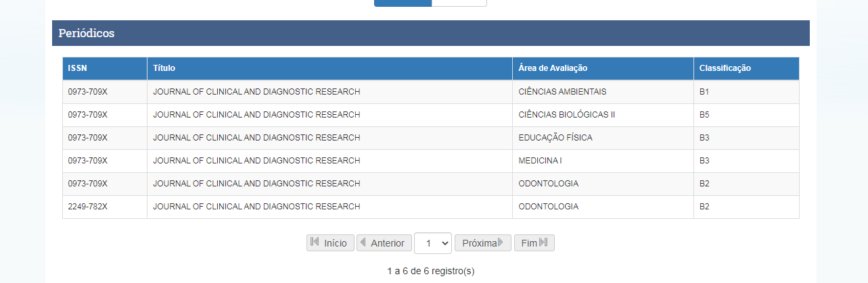Click the Área de Avaliação column header
The image size is (868, 283).
603,68
